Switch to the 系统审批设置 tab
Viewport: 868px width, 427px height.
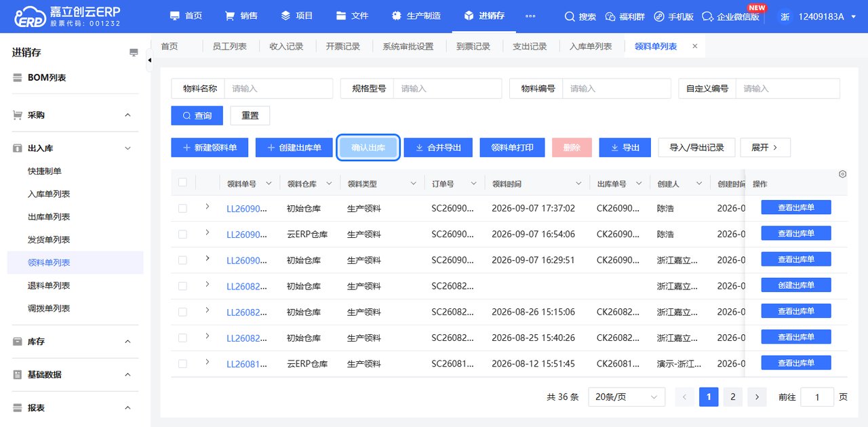pyautogui.click(x=408, y=46)
